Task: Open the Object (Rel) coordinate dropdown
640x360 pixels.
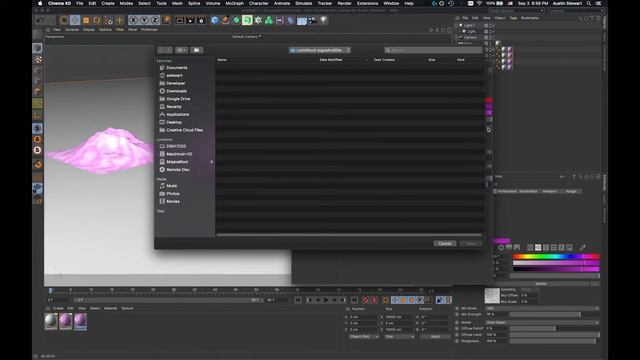Action: point(364,337)
